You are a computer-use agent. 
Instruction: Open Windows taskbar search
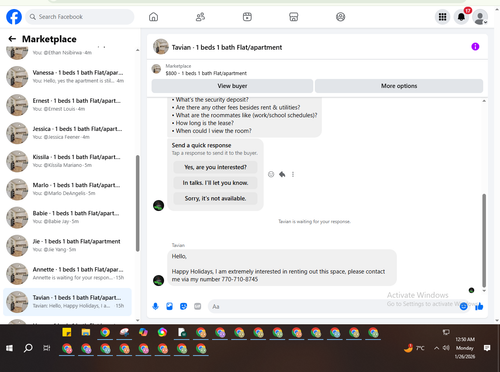click(28, 348)
